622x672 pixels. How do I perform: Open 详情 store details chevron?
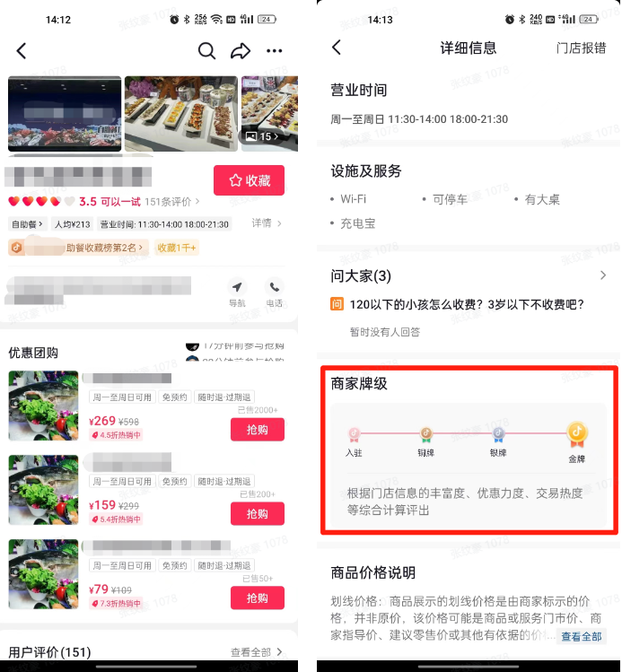click(x=267, y=223)
